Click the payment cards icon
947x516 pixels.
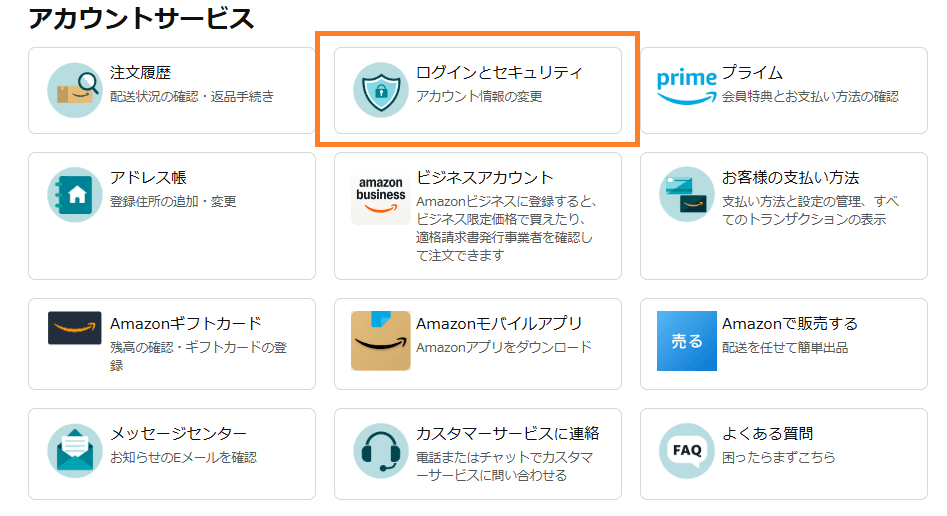pos(686,194)
